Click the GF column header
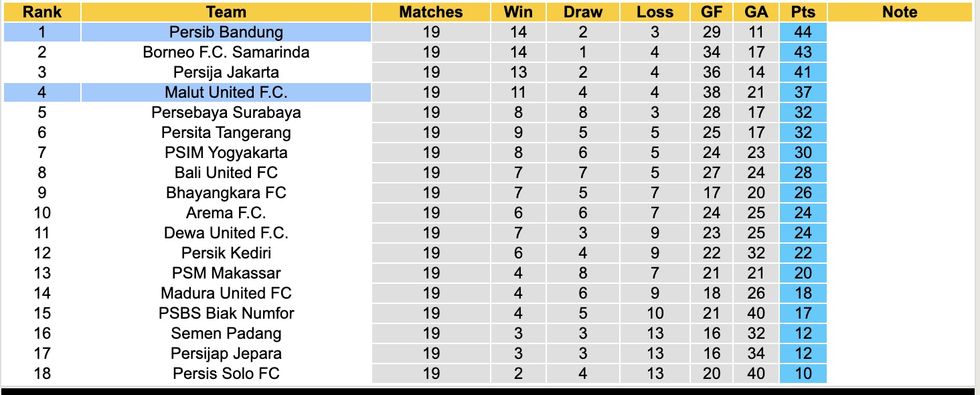 click(712, 12)
